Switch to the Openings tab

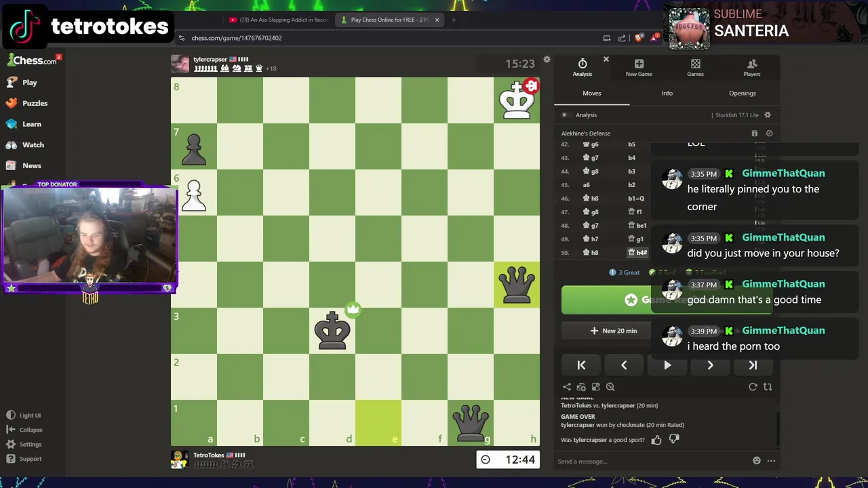tap(742, 94)
